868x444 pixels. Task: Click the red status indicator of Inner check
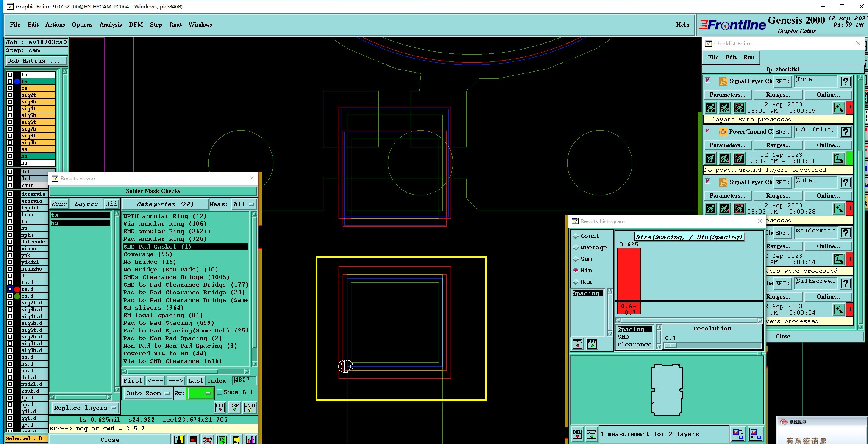849,108
